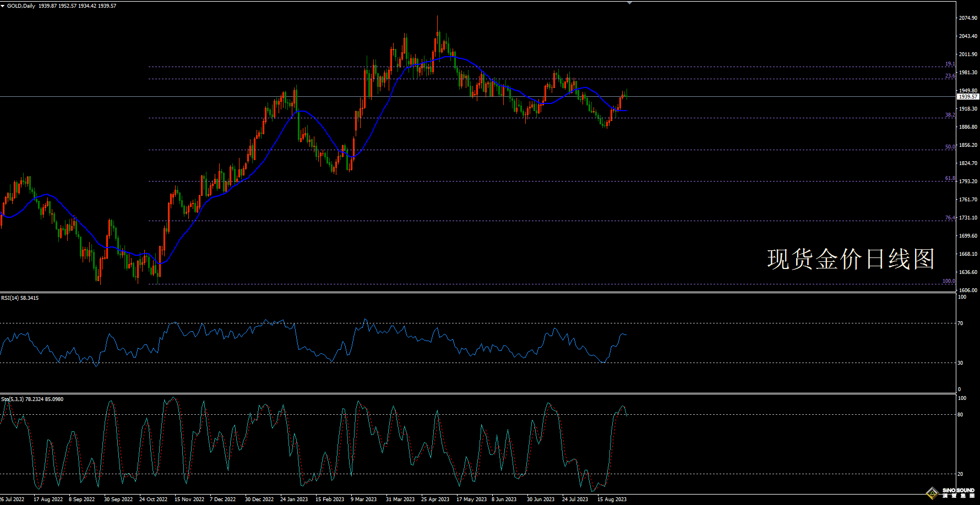Click the 100.0 Fibonacci level label
The width and height of the screenshot is (980, 505).
(948, 281)
